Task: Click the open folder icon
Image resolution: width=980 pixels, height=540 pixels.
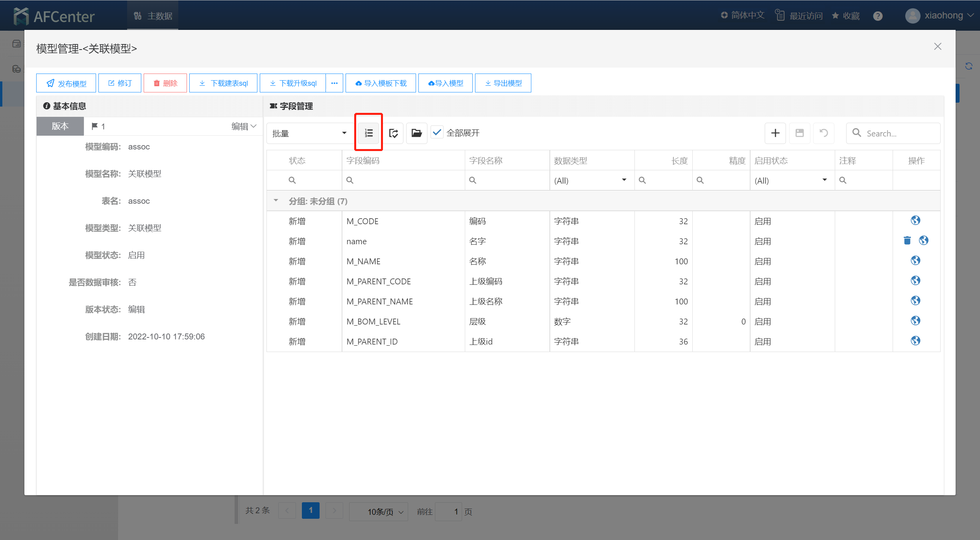Action: pos(416,133)
